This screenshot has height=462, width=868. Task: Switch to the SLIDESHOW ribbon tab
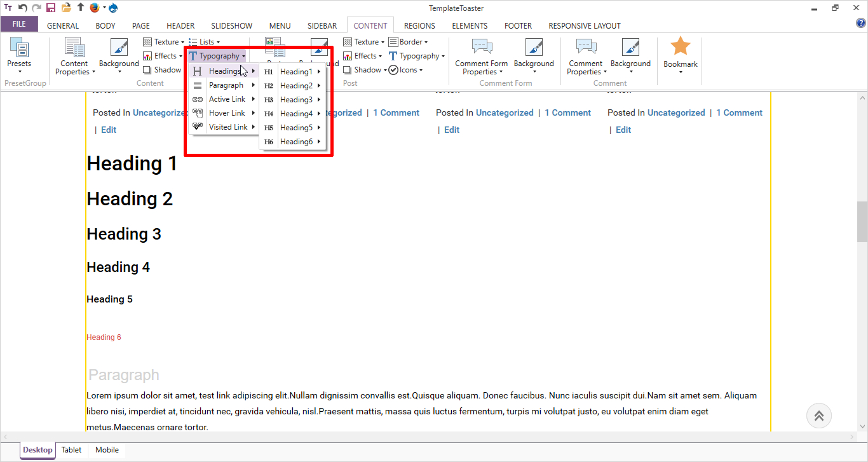coord(232,26)
